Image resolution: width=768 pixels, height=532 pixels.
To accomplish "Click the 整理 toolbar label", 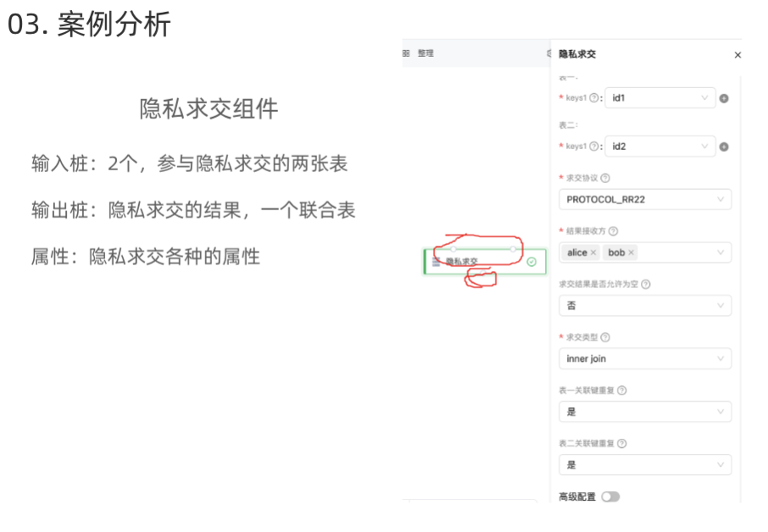I will coord(426,53).
